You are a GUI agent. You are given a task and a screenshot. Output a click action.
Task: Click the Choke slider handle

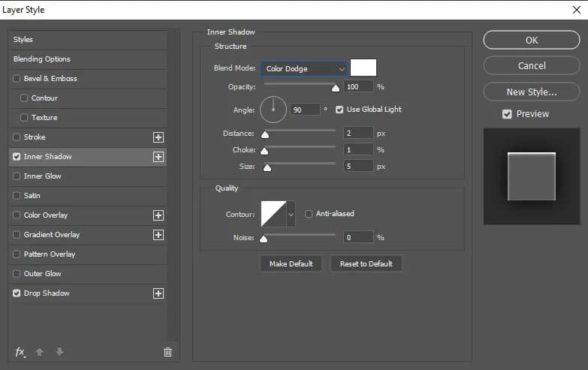(x=264, y=151)
